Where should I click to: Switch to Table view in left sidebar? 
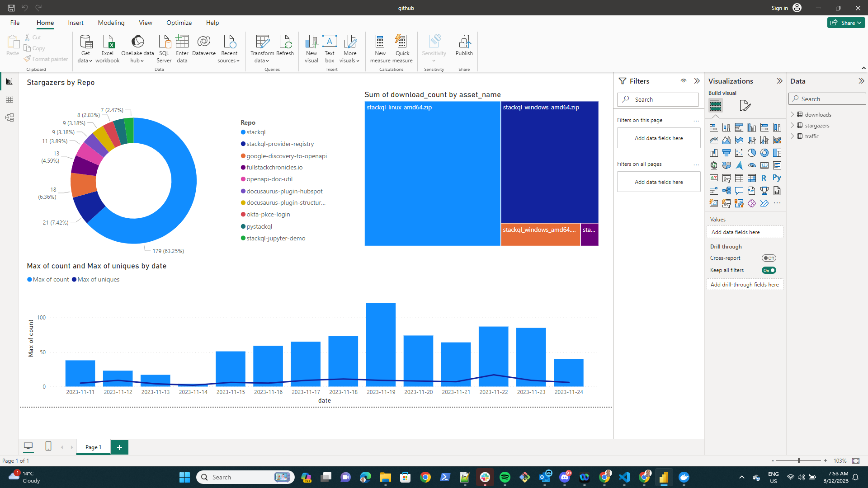tap(9, 99)
